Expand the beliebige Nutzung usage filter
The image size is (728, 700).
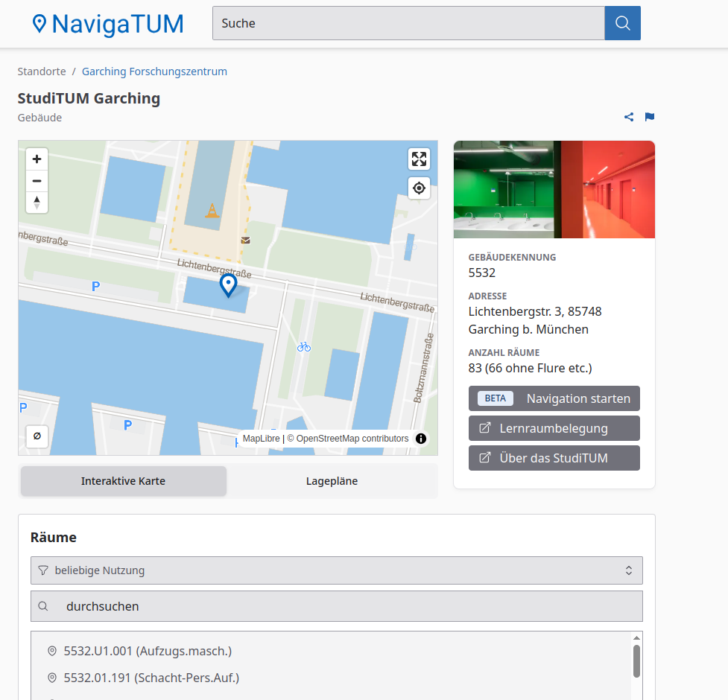[x=337, y=570]
